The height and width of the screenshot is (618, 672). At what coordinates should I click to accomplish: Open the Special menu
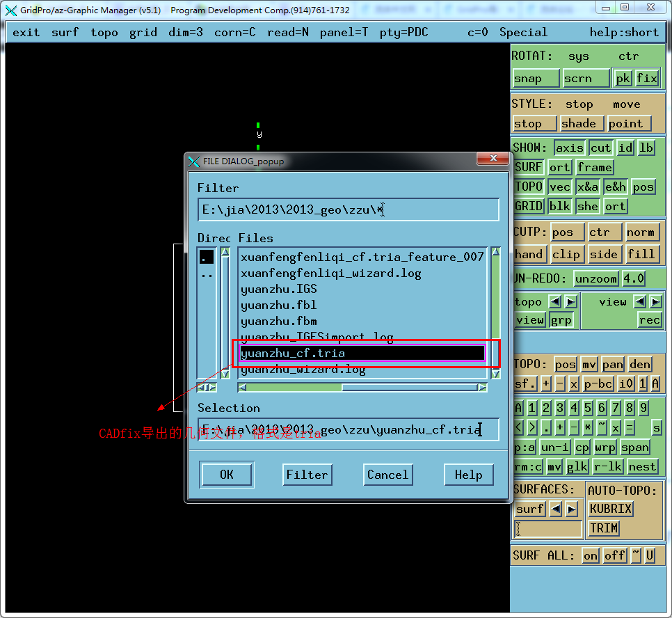(523, 32)
